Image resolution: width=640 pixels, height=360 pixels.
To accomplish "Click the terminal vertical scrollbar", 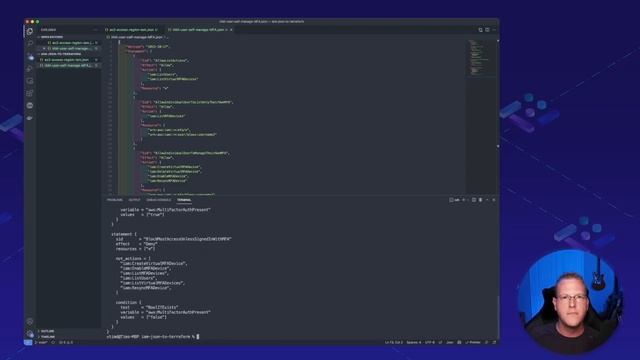I will click(x=498, y=316).
